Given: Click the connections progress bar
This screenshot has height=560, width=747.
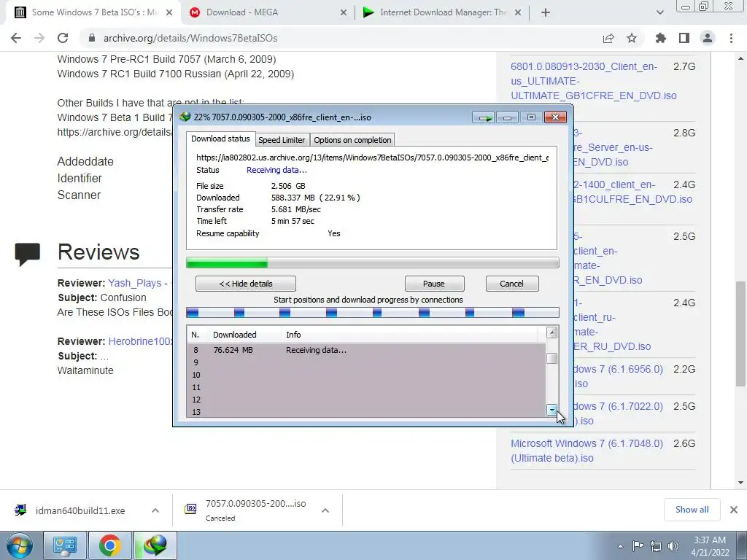Looking at the screenshot, I should pos(373,312).
